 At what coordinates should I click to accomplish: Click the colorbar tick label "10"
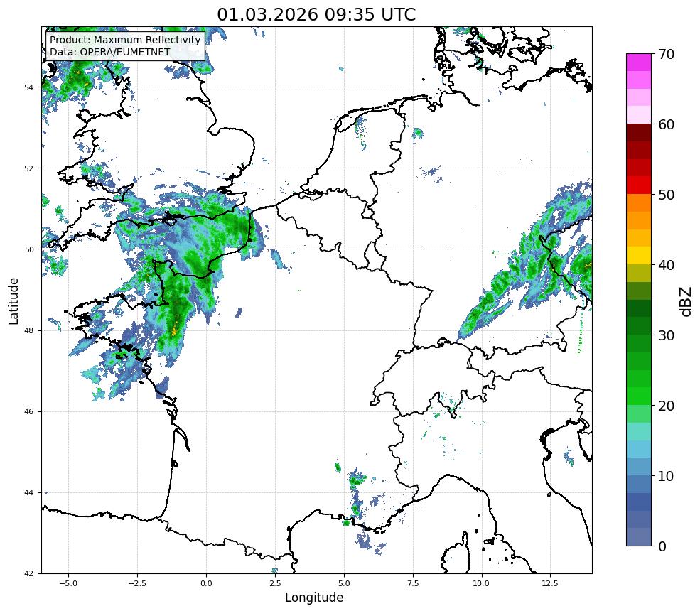click(666, 476)
